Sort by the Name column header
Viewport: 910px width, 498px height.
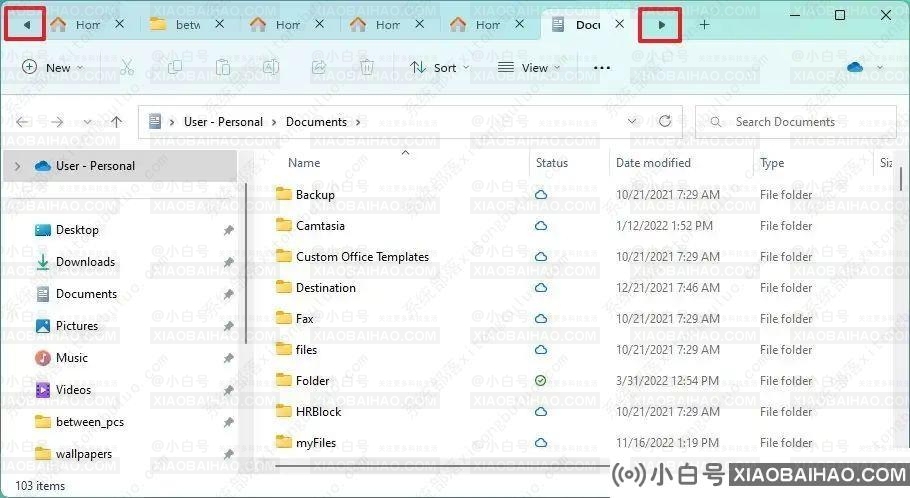click(x=304, y=163)
